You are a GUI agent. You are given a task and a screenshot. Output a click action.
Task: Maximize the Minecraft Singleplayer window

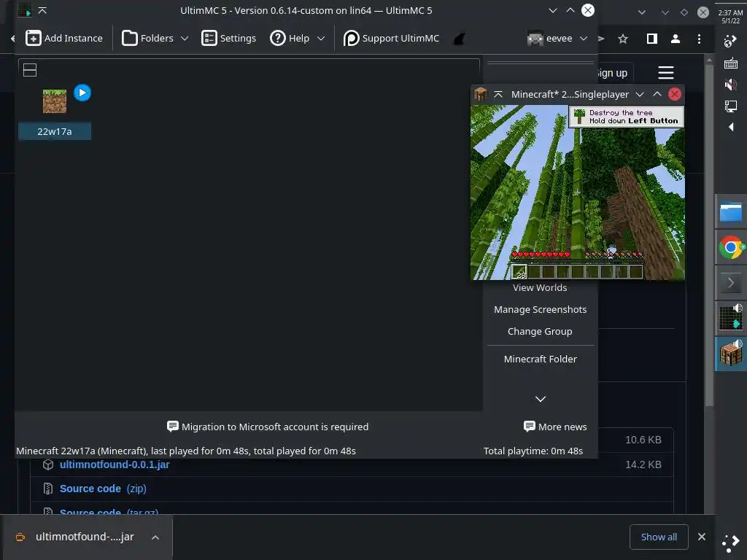(x=657, y=94)
